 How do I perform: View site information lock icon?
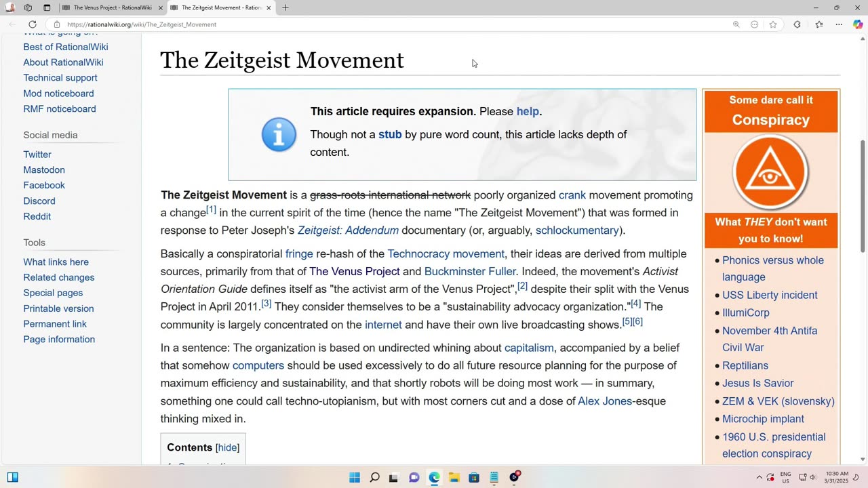57,24
